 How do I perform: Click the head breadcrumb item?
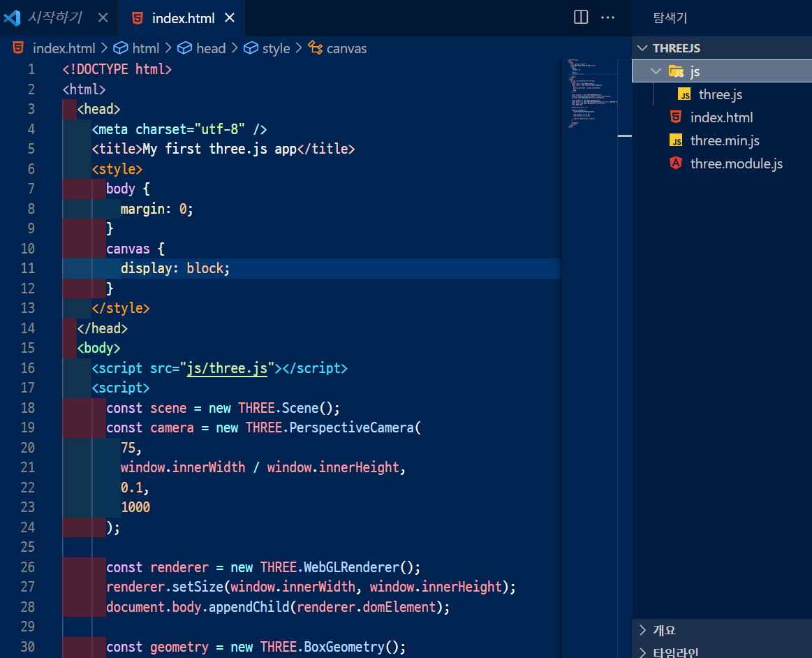coord(211,48)
